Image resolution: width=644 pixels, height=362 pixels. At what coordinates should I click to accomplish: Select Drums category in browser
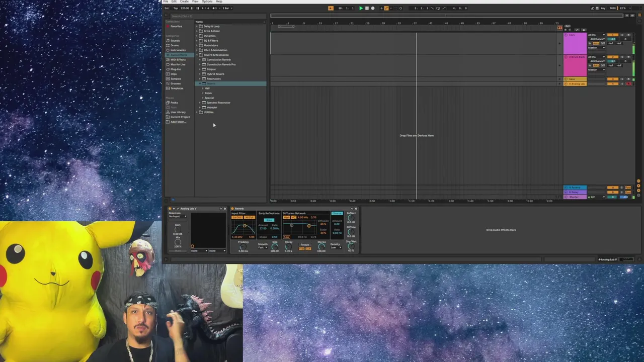[x=175, y=45]
